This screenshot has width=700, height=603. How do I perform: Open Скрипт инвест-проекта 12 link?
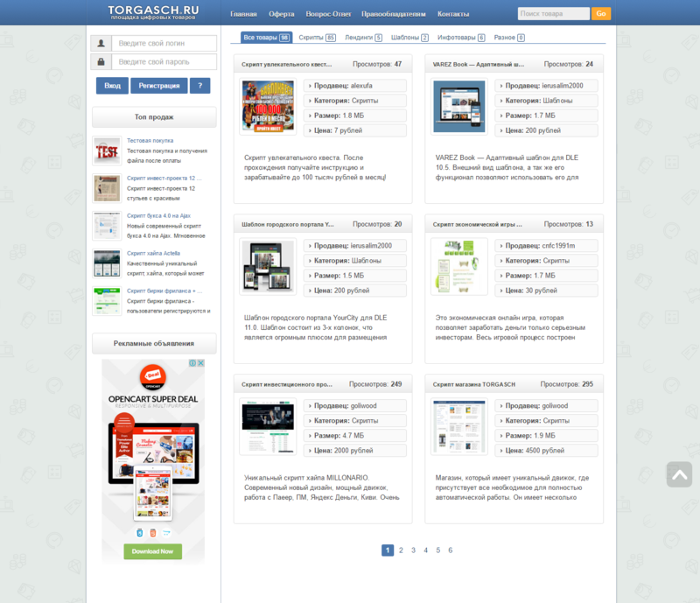[x=164, y=179]
